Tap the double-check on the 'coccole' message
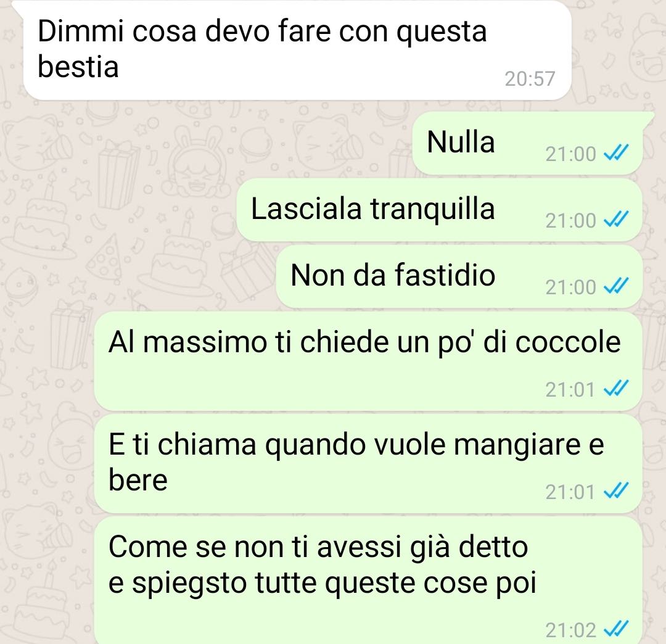Viewport: 666px width, 644px height. 615,389
